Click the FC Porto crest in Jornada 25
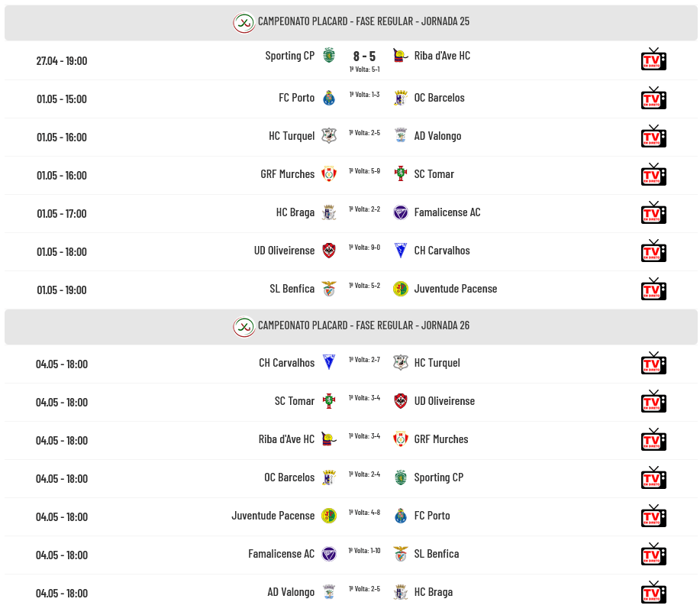700x615 pixels. point(329,98)
